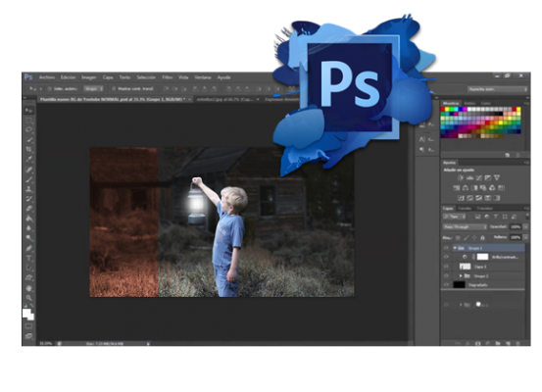Select the Zoom magnifier tool
The image size is (542, 392).
point(29,298)
